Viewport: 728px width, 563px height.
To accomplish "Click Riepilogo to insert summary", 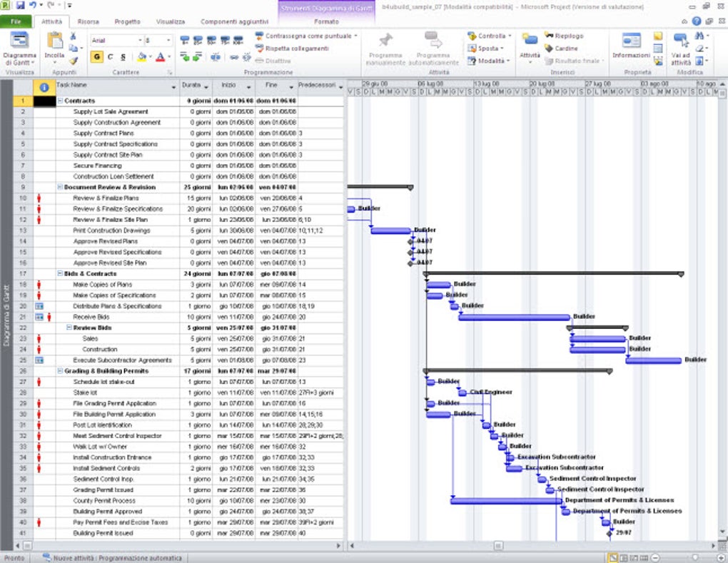I will [x=564, y=36].
